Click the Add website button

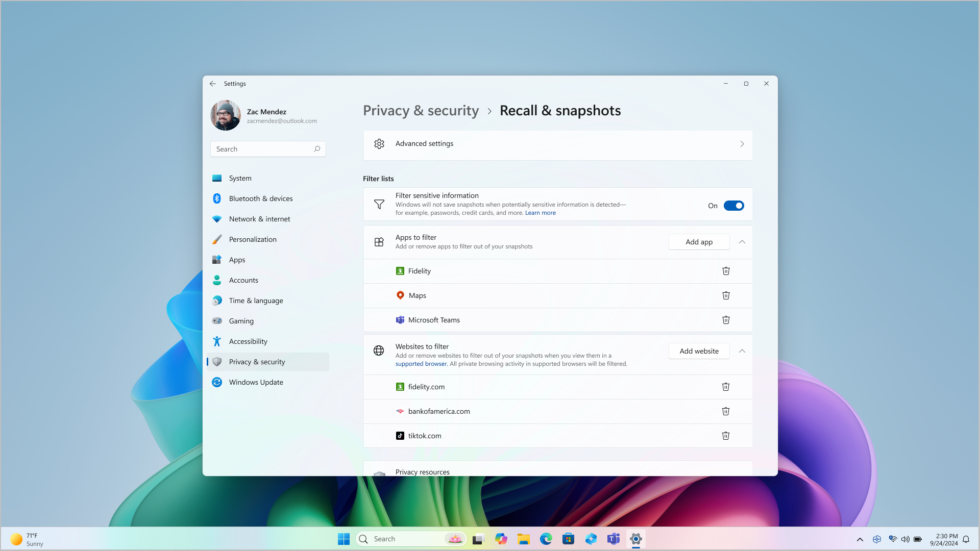point(699,350)
